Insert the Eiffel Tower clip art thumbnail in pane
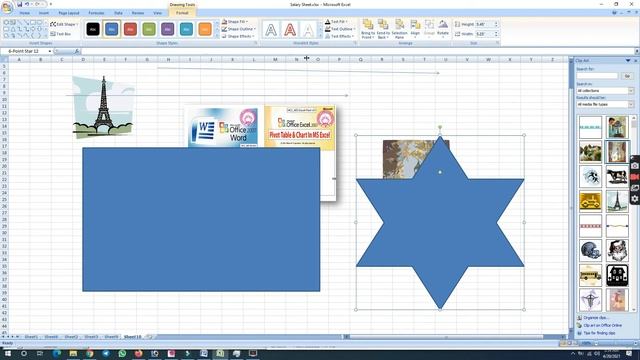640x360 pixels. coord(617,201)
